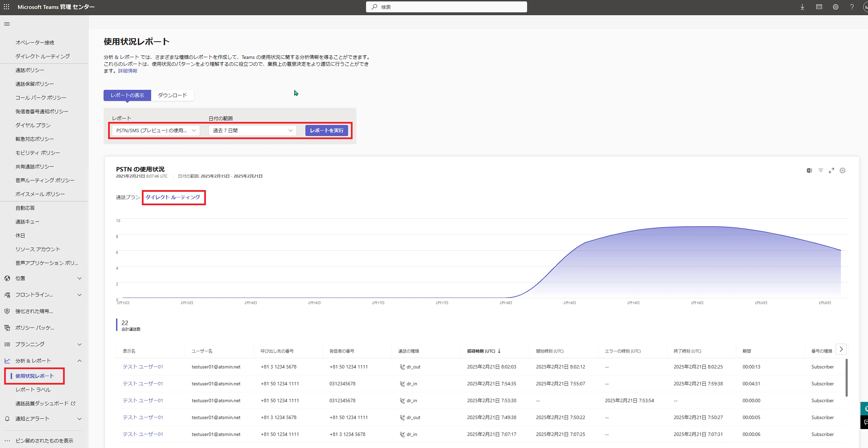Click the 検索 search input field

(447, 7)
